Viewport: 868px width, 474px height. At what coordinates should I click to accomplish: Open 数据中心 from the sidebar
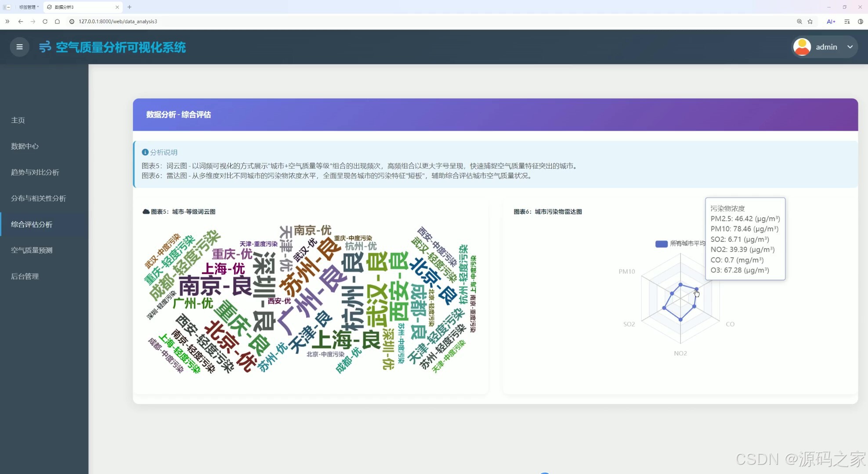pyautogui.click(x=25, y=146)
